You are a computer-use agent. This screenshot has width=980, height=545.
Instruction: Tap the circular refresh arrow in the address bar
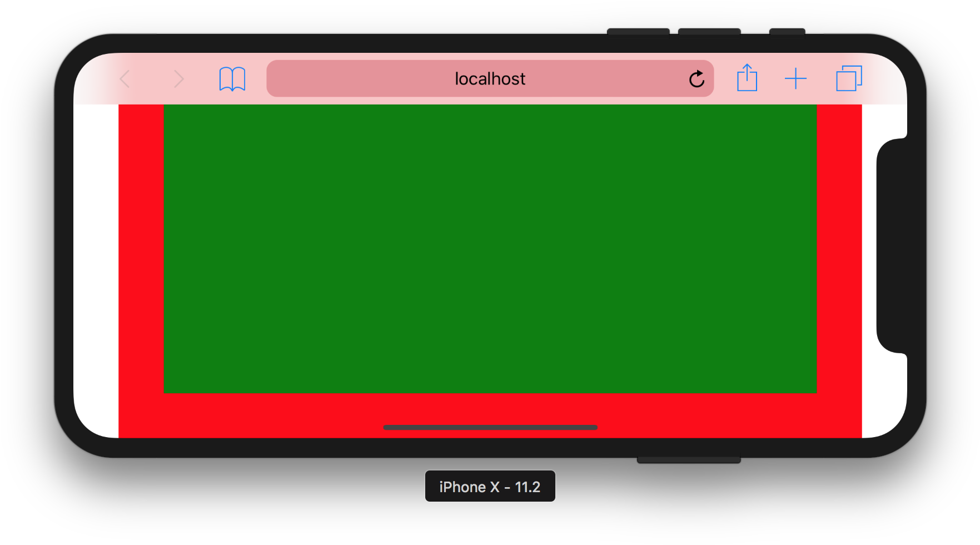coord(697,78)
